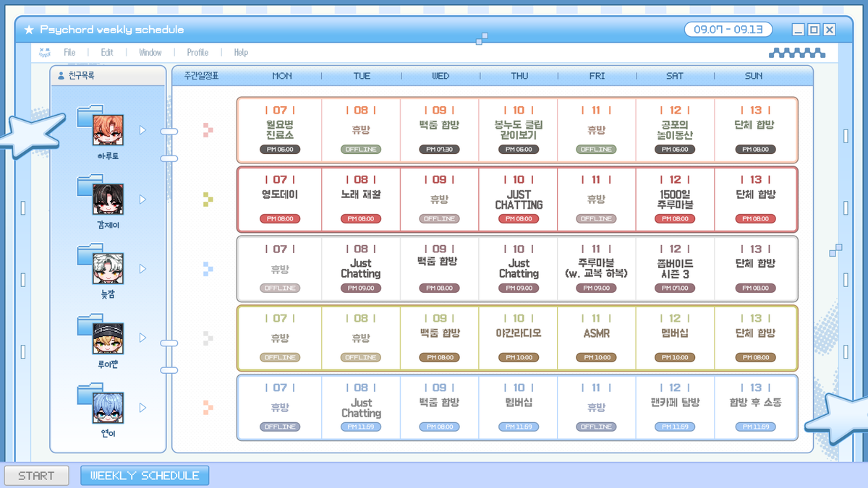Select the FRI column header
Image resolution: width=868 pixels, height=488 pixels.
[597, 76]
